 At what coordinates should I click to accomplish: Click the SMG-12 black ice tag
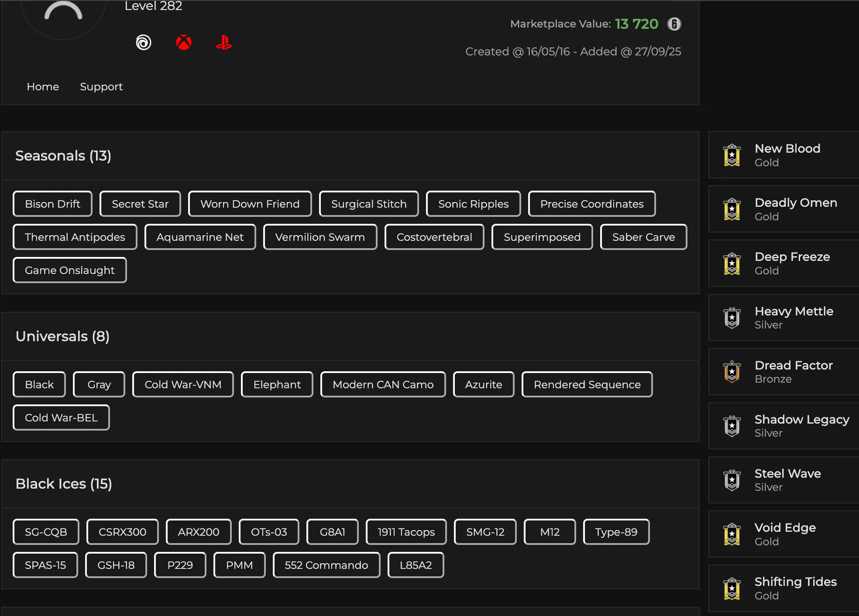tap(485, 532)
